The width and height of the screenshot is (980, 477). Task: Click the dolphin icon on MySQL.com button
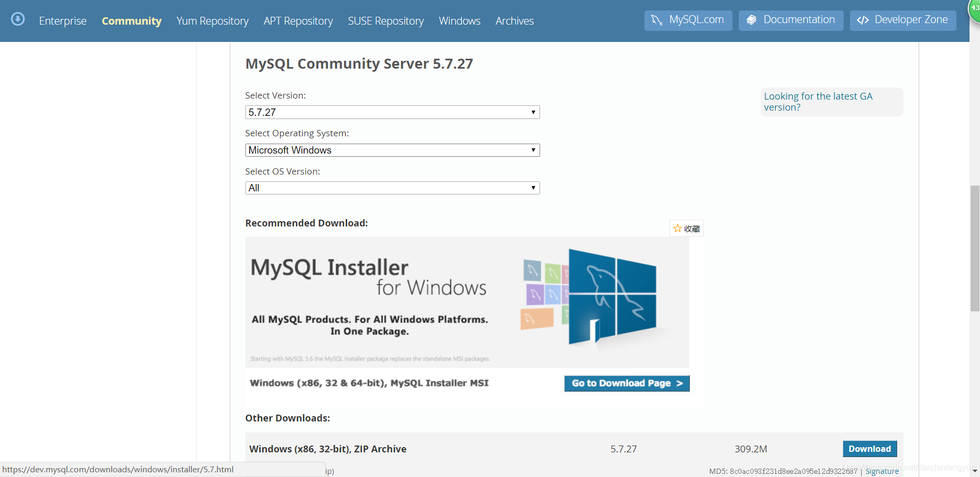(656, 20)
